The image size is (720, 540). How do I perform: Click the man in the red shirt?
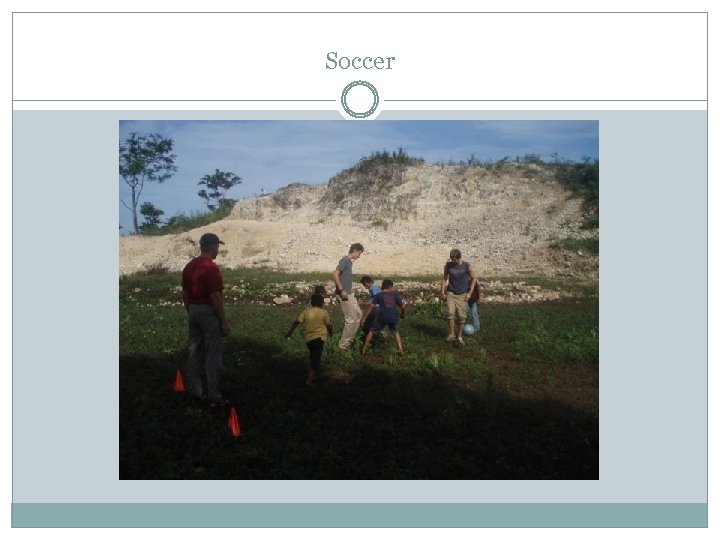point(205,319)
